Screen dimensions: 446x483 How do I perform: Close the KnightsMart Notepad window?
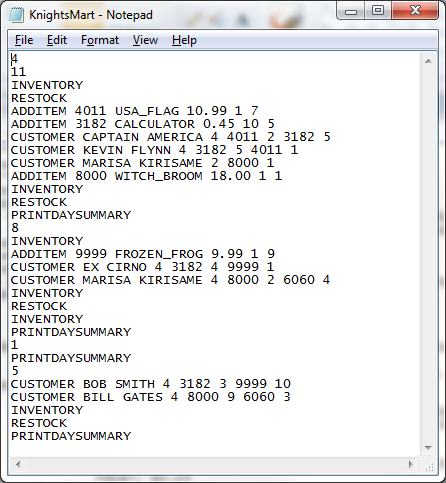coord(415,10)
